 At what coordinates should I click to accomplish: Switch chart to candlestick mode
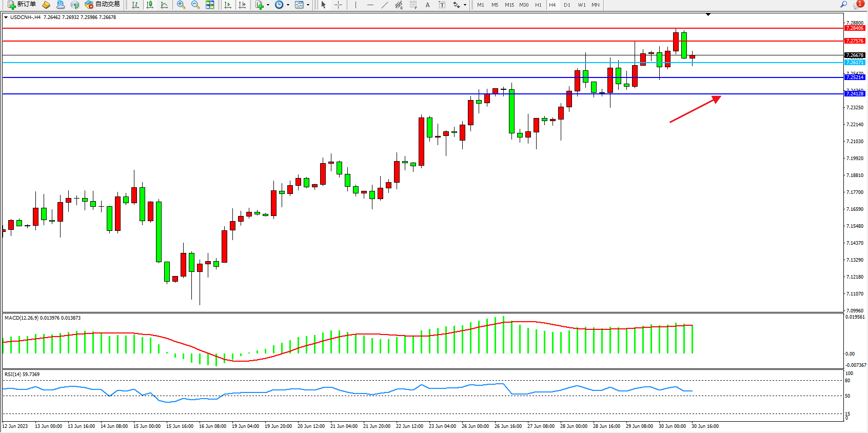150,5
